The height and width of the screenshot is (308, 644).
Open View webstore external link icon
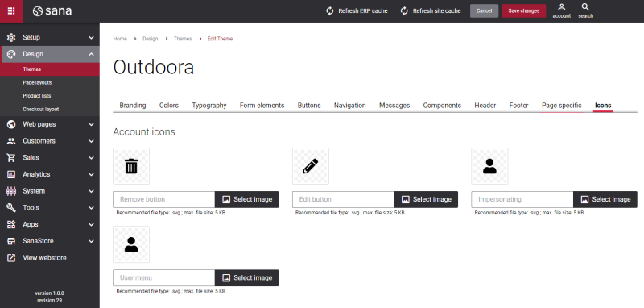(11, 258)
